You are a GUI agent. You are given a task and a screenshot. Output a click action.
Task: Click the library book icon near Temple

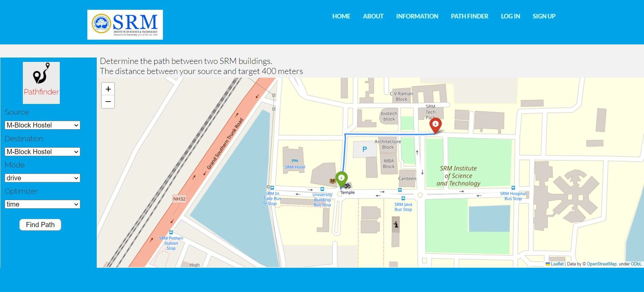point(333,181)
